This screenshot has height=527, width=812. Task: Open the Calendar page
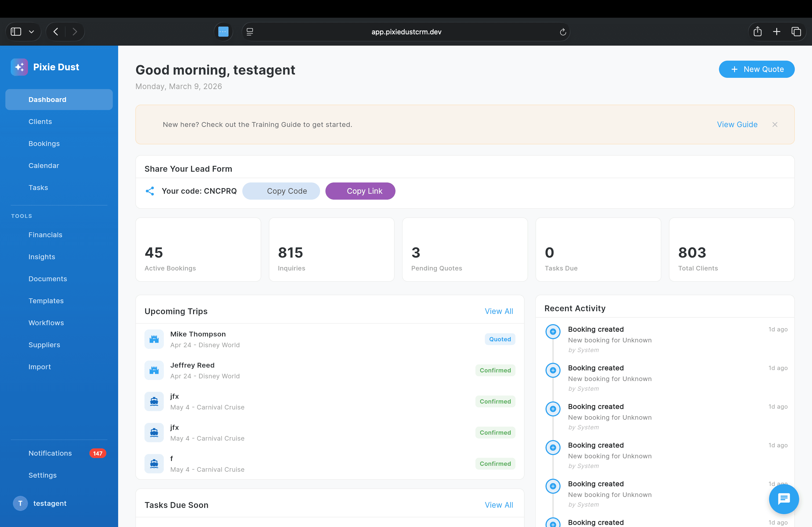point(59,165)
